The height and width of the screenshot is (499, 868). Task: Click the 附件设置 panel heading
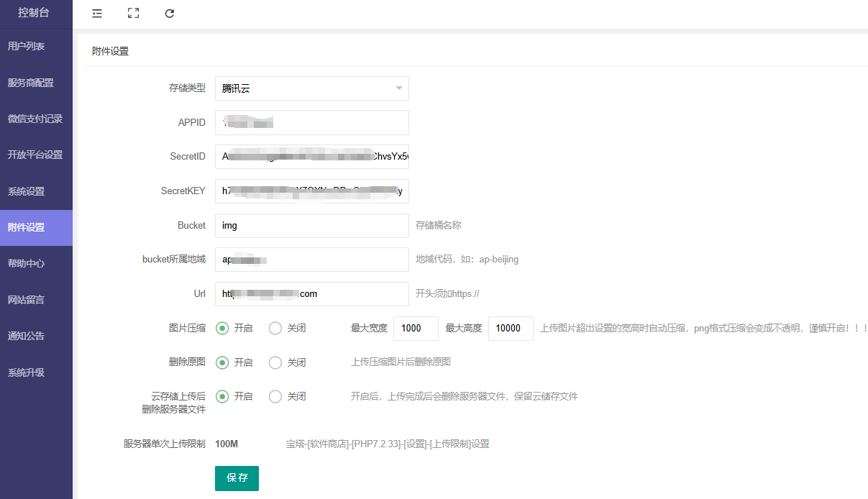110,51
